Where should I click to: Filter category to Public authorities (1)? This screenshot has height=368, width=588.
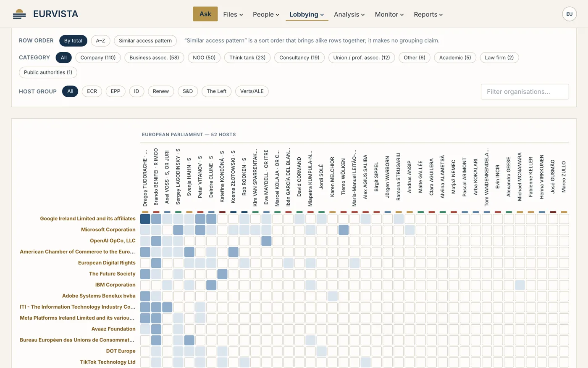coord(48,72)
